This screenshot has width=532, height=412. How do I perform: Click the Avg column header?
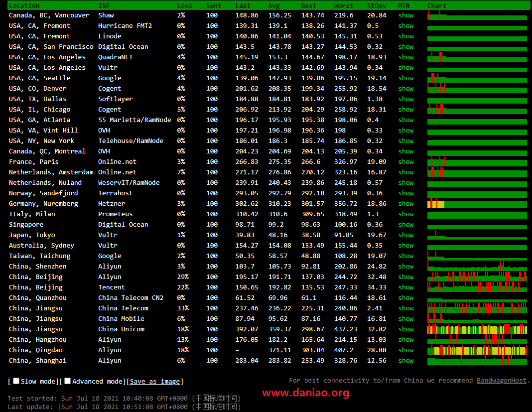click(x=274, y=6)
